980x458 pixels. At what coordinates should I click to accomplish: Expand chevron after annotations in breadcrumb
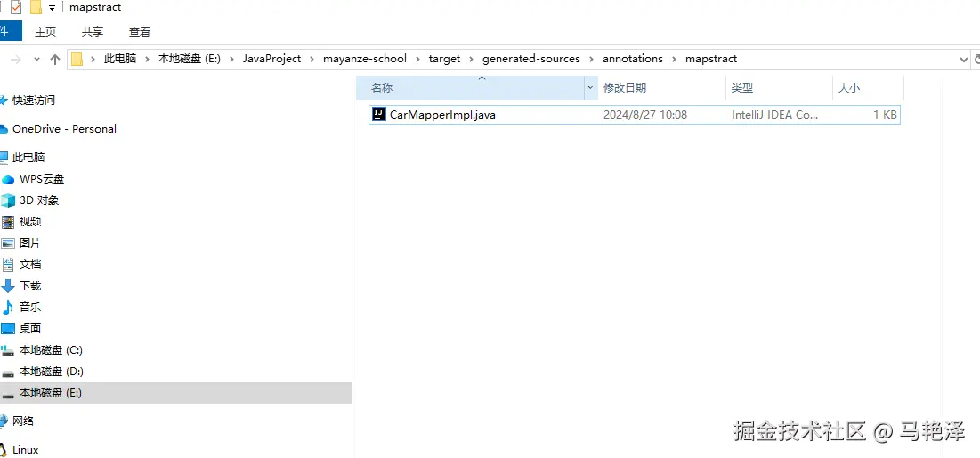pos(674,59)
